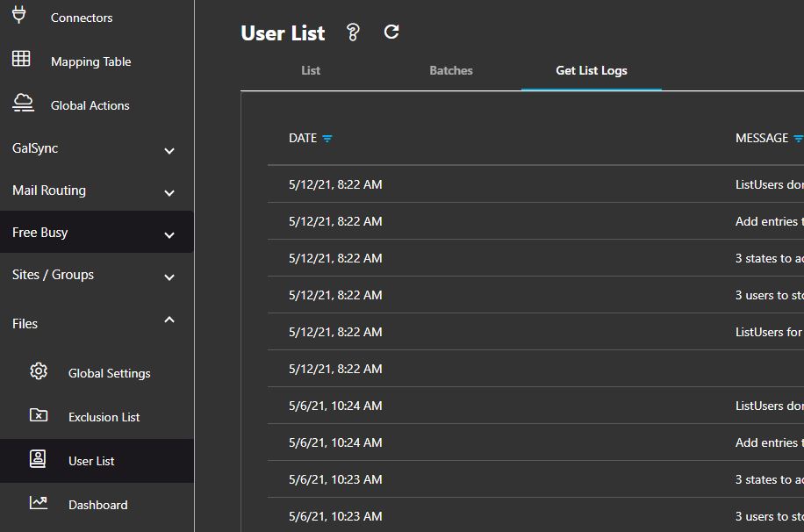Filter the DATE column
804x532 pixels.
(327, 139)
